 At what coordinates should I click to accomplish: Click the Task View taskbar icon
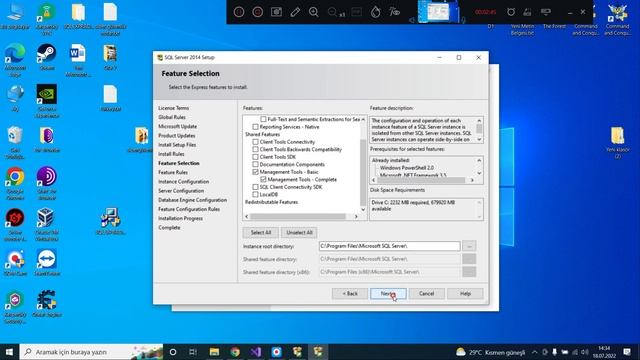click(x=193, y=352)
